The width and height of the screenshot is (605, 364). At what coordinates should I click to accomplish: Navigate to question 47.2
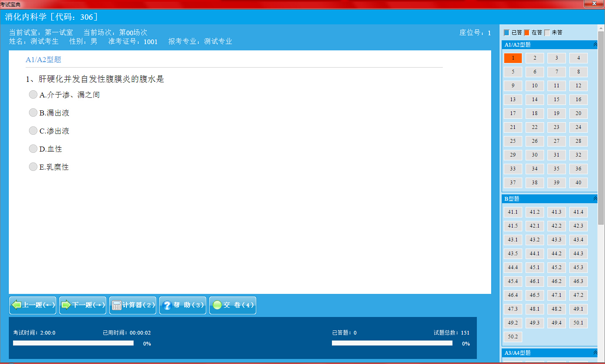coord(579,295)
